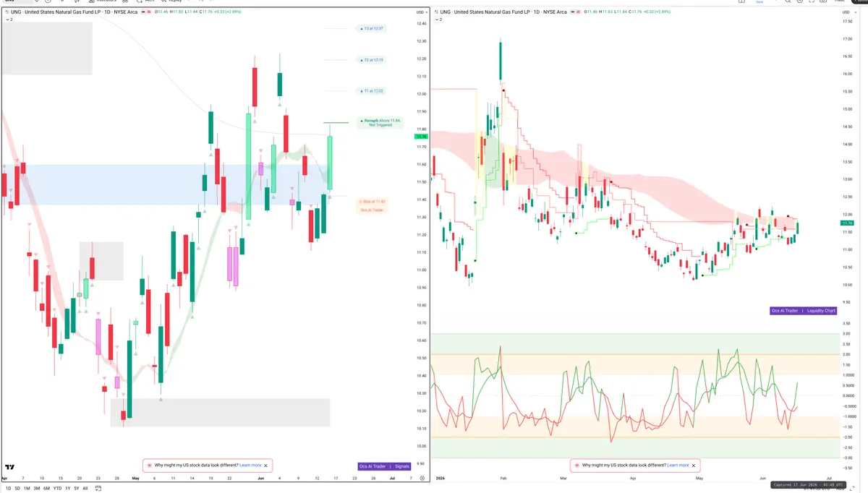Image resolution: width=868 pixels, height=493 pixels.
Task: Click the 17.50 value on right price axis
Action: (x=846, y=21)
